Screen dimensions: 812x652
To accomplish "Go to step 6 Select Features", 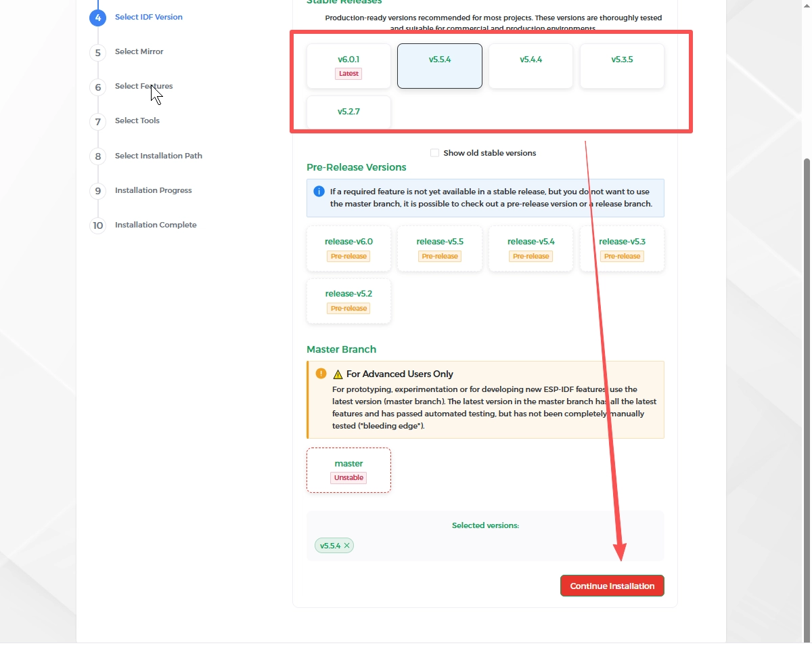I will point(131,87).
